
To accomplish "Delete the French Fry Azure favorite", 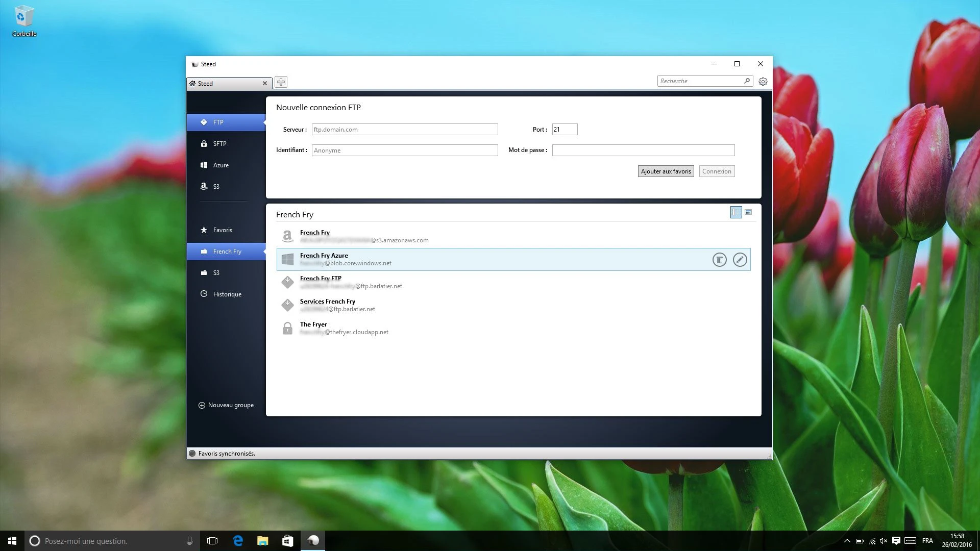I will 719,260.
